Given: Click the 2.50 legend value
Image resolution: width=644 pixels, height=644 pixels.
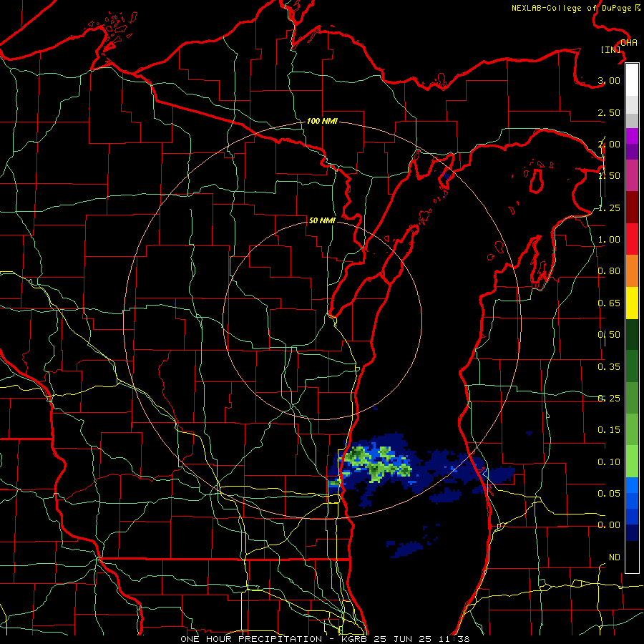Looking at the screenshot, I should 609,112.
